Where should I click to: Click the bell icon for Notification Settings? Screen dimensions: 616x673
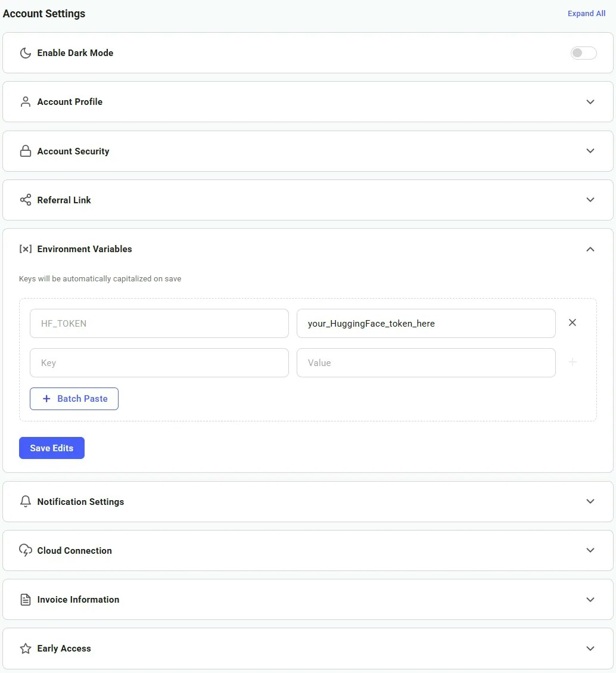pyautogui.click(x=25, y=502)
